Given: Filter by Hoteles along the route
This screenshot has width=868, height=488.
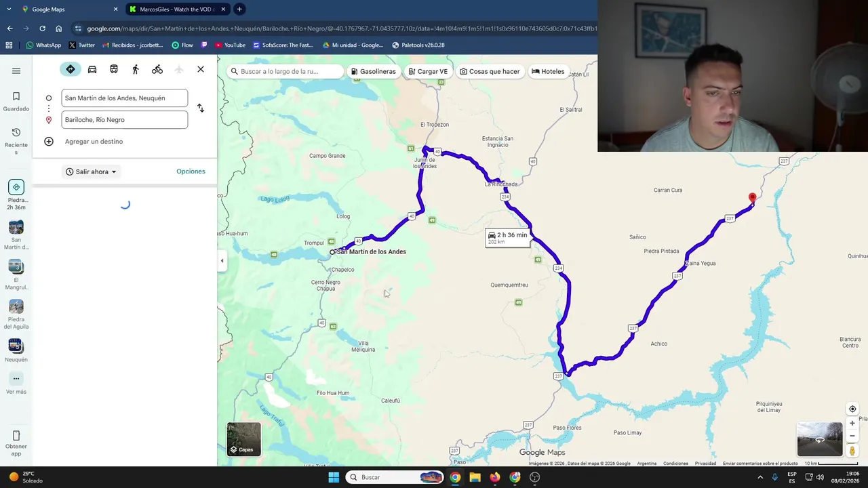Looking at the screenshot, I should coord(548,71).
